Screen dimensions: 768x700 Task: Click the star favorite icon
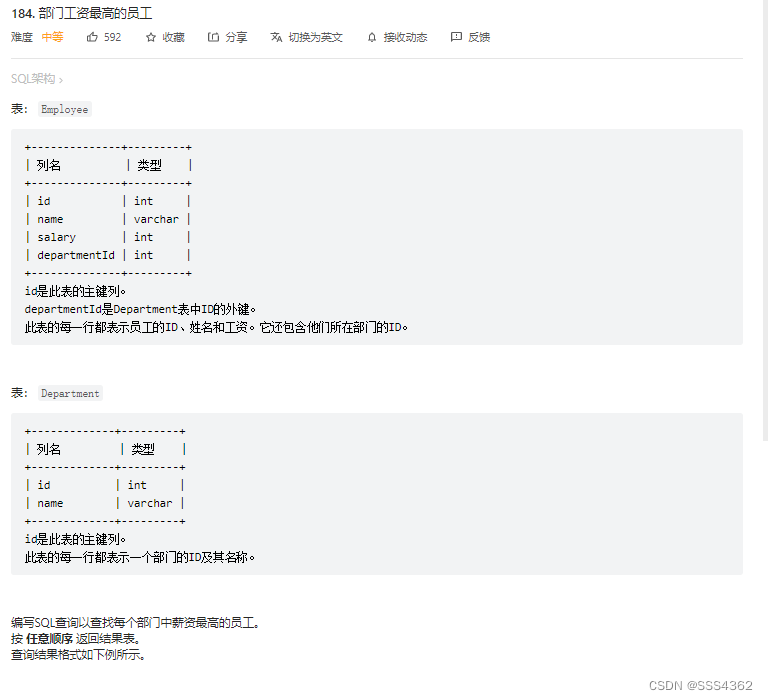[x=151, y=37]
